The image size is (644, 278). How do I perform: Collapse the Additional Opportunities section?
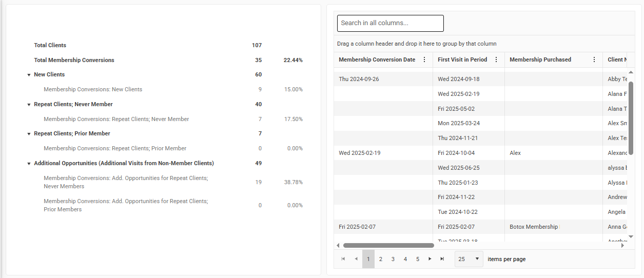point(29,164)
